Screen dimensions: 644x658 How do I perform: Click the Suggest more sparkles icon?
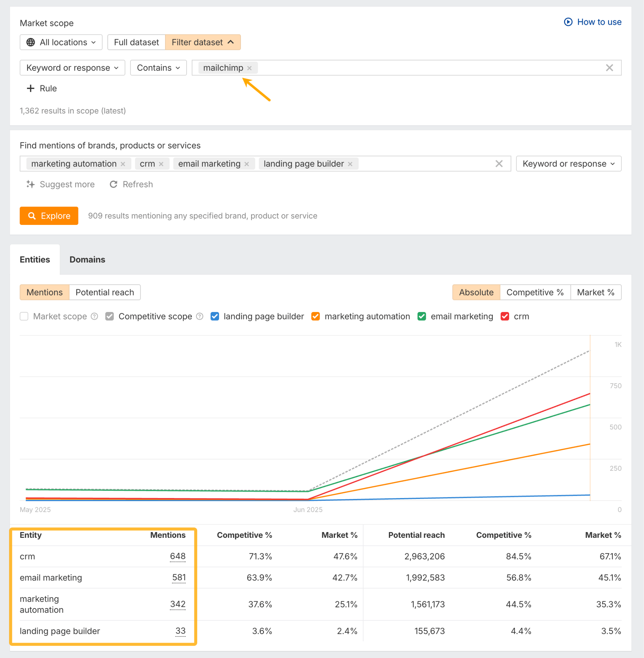click(x=31, y=184)
